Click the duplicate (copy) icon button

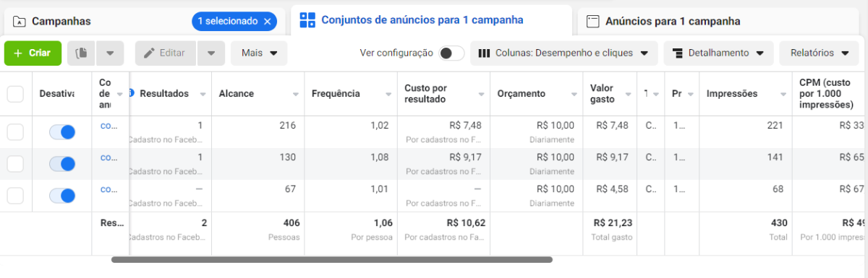[82, 53]
